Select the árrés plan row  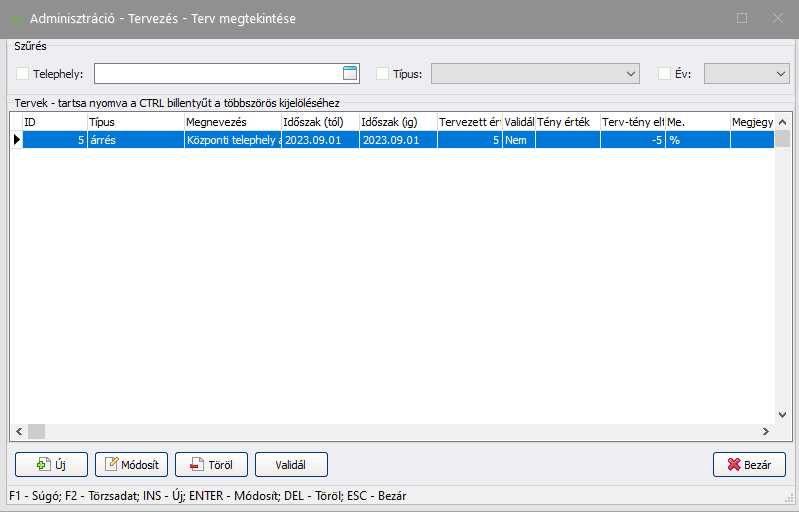tap(130, 141)
